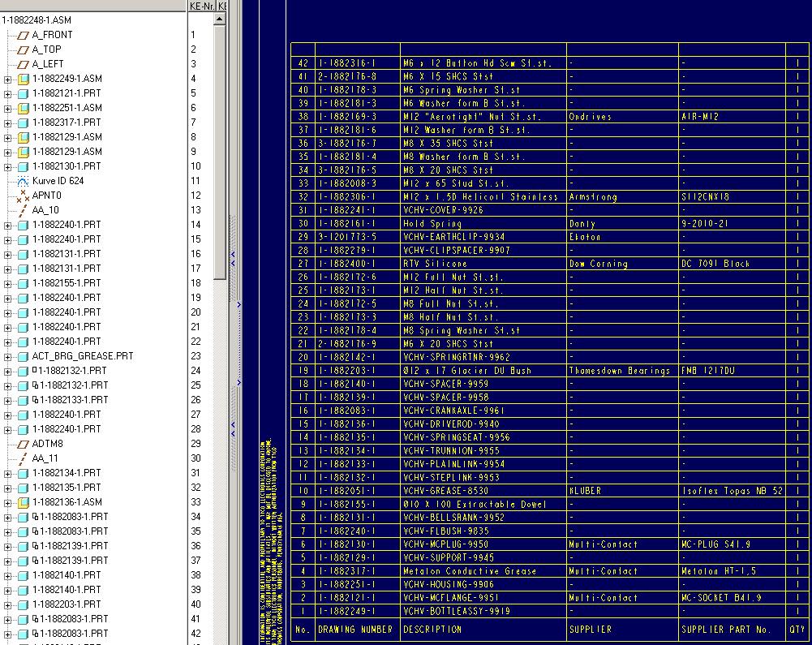The width and height of the screenshot is (812, 645).
Task: Expand the ACT_BRG_GREASE.PRT tree node
Action: pyautogui.click(x=8, y=357)
